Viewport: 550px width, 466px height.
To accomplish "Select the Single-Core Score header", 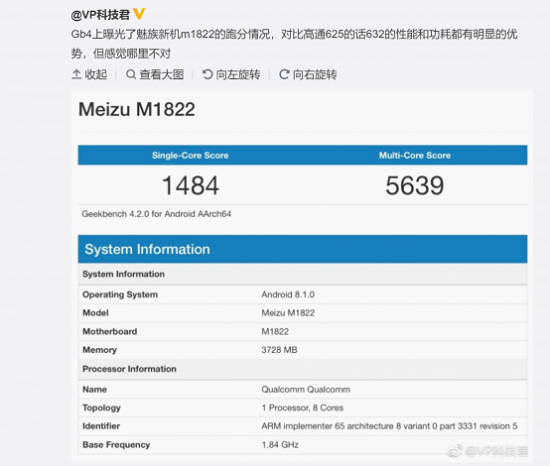I will (190, 155).
